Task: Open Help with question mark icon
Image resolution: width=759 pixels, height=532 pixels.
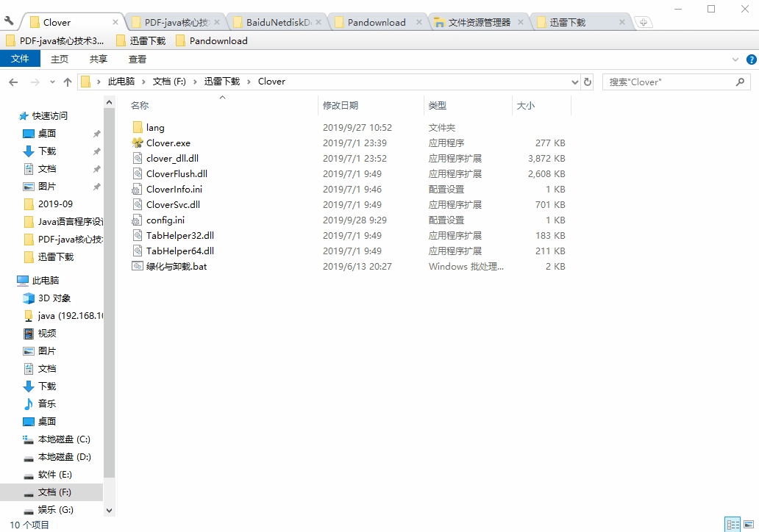Action: [751, 60]
